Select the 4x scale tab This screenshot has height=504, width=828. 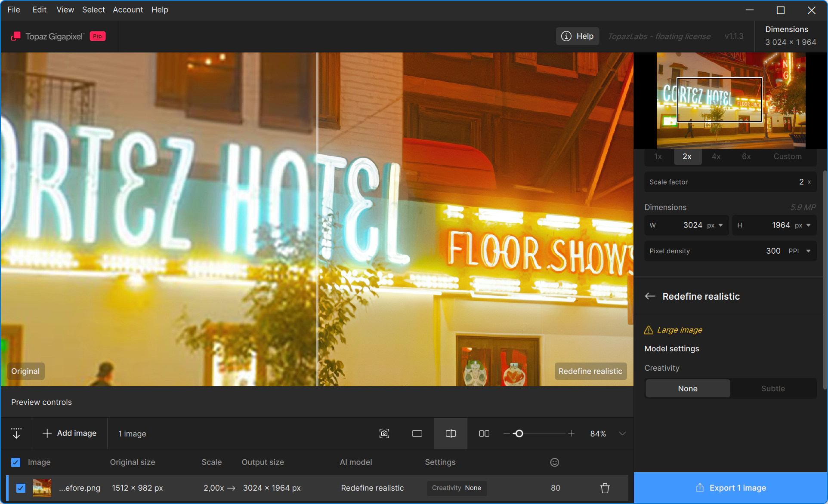point(716,157)
